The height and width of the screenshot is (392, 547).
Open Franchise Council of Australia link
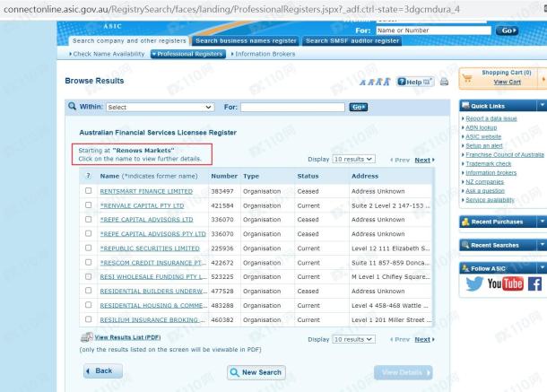tap(505, 154)
